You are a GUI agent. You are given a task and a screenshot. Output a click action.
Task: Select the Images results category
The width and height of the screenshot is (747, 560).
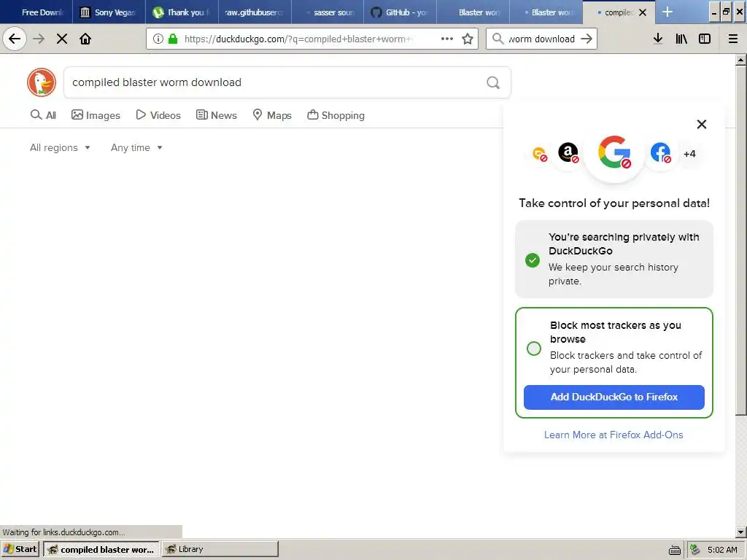(x=96, y=115)
